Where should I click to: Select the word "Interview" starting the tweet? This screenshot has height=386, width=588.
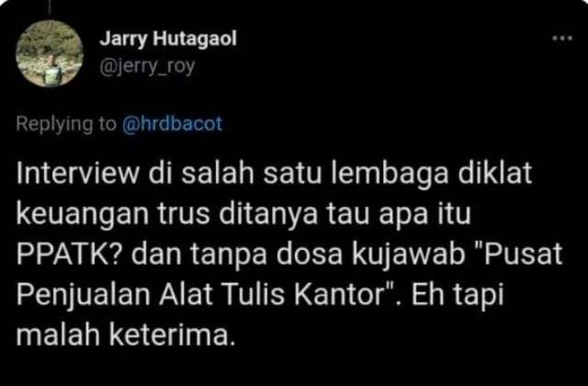[x=77, y=174]
